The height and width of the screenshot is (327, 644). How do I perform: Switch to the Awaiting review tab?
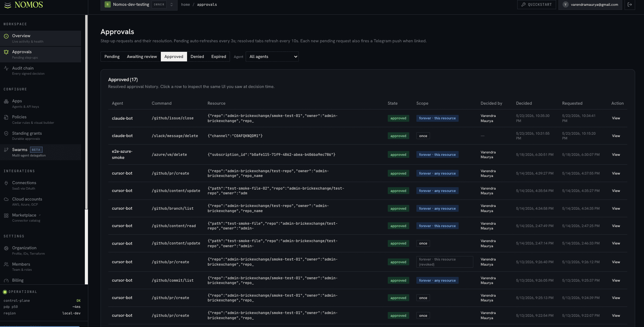click(142, 57)
